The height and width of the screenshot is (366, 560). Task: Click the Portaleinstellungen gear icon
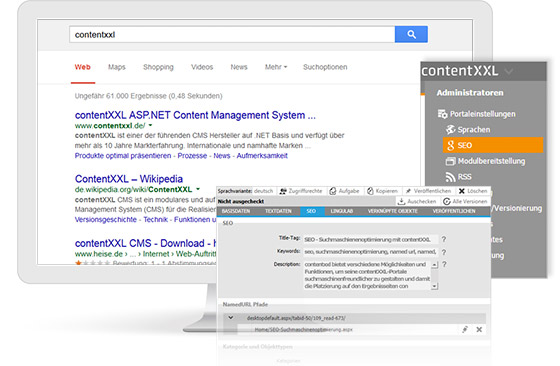pos(442,114)
